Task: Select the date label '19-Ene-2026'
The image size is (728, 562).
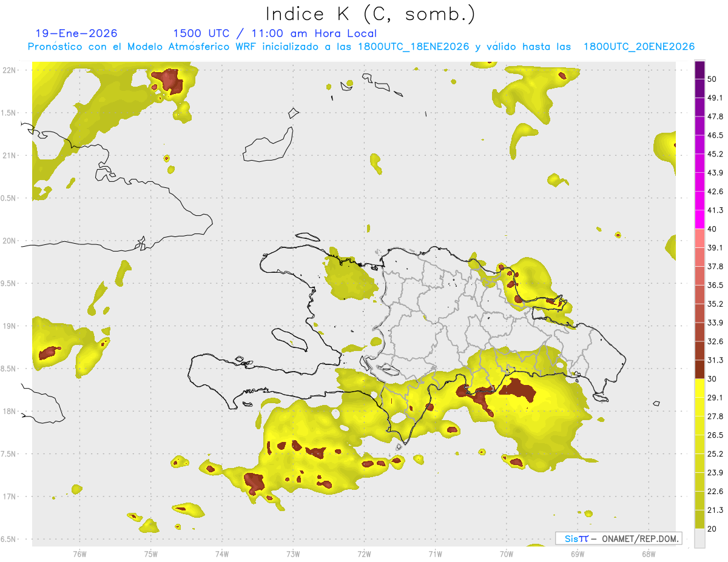Action: click(76, 33)
